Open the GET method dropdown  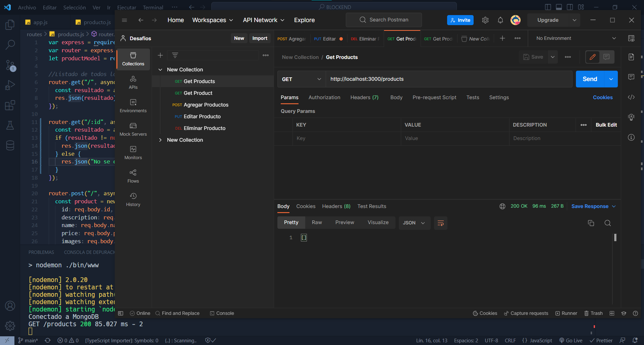tap(301, 79)
